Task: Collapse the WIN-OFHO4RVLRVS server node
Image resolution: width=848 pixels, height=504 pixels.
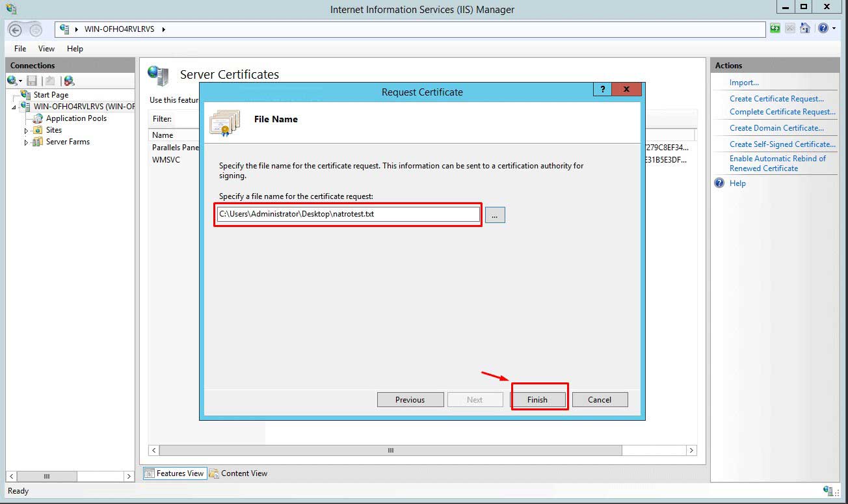Action: point(14,107)
